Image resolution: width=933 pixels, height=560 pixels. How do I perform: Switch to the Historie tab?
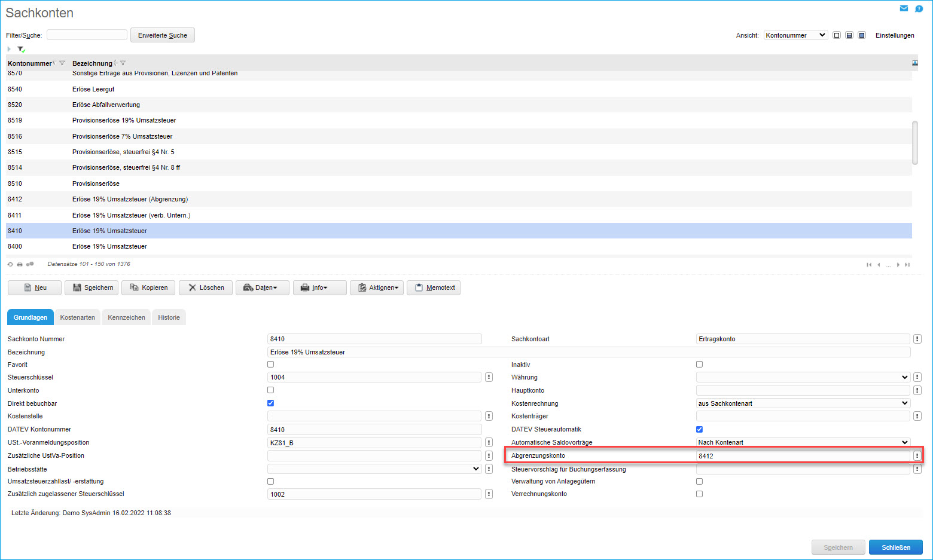169,317
